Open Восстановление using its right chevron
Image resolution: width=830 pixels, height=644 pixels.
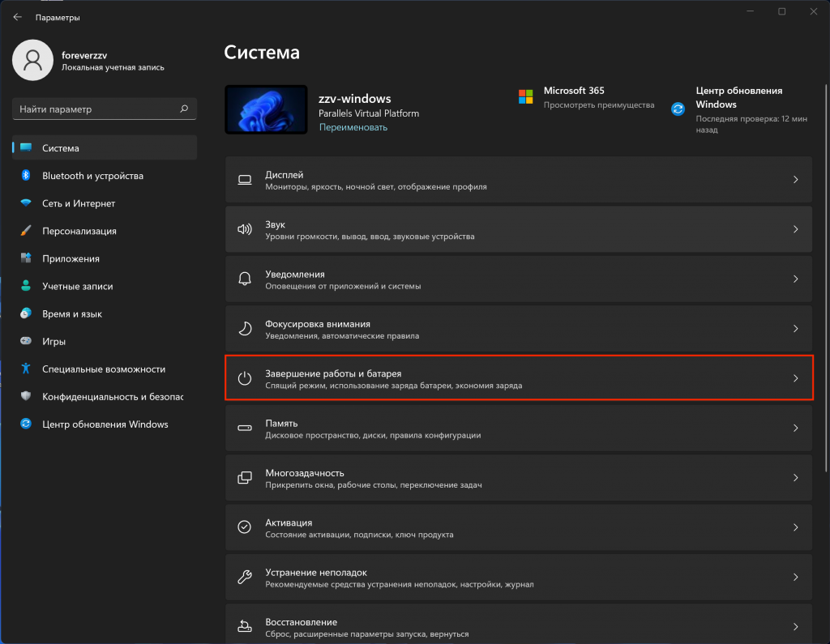796,626
